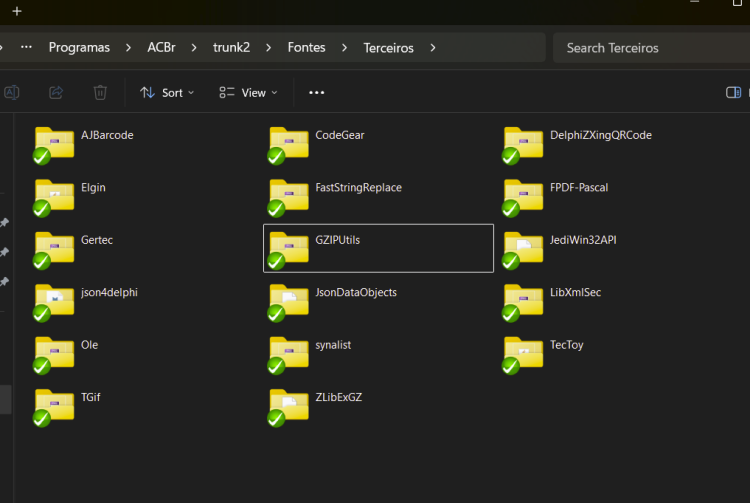Select the JsonDataObjects folder icon
750x503 pixels.
tap(288, 302)
